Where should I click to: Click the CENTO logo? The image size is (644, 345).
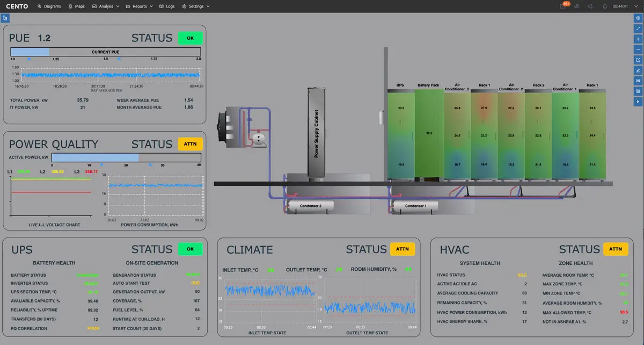[x=16, y=6]
